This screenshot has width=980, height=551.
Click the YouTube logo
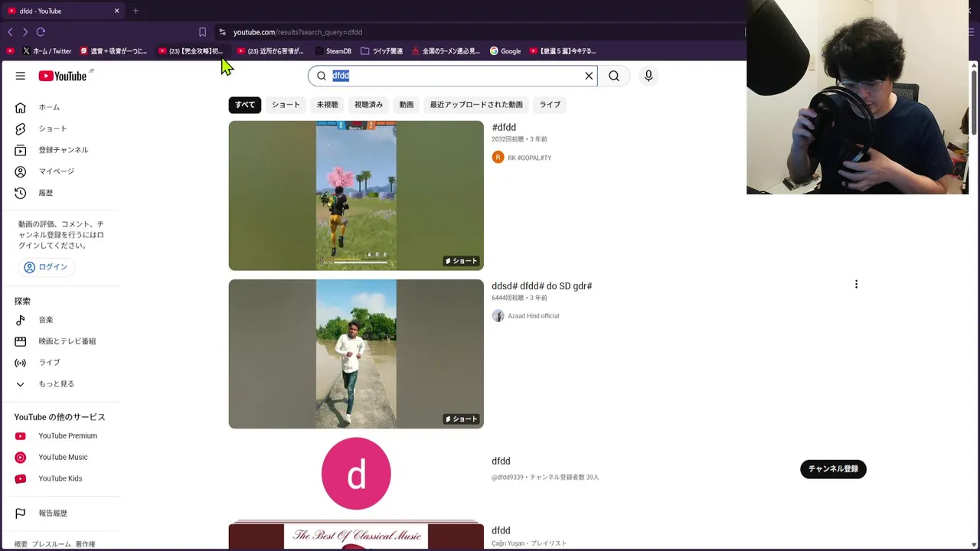[63, 76]
